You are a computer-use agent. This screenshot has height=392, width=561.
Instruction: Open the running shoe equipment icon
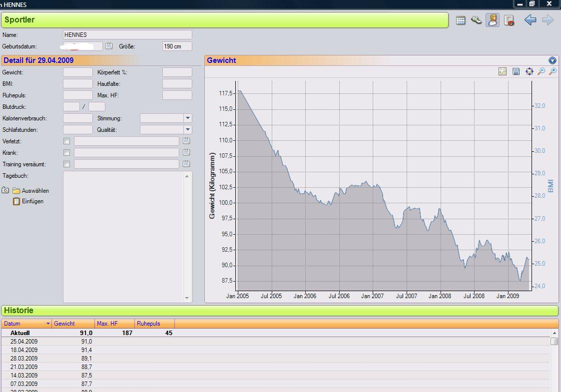(476, 20)
